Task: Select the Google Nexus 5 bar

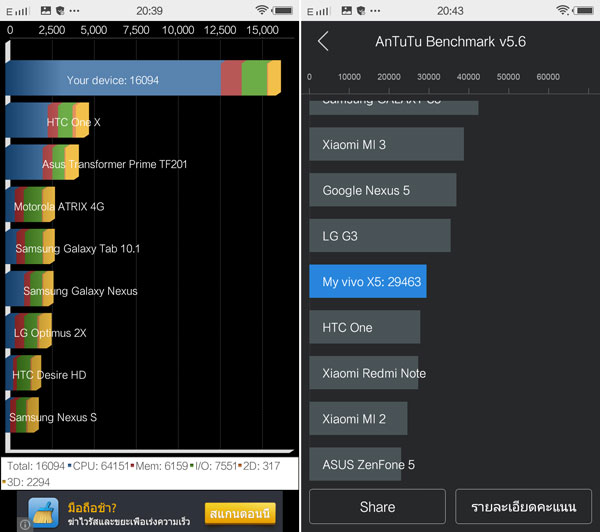Action: click(383, 190)
